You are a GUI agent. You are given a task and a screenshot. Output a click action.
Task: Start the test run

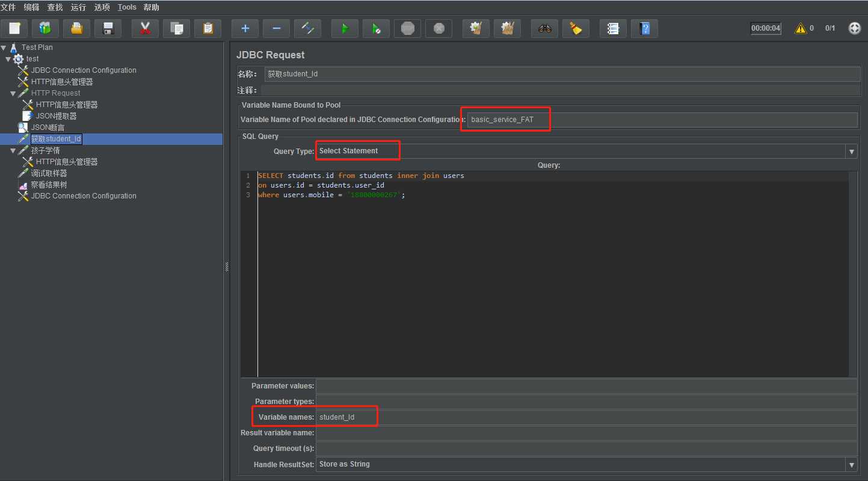(345, 28)
